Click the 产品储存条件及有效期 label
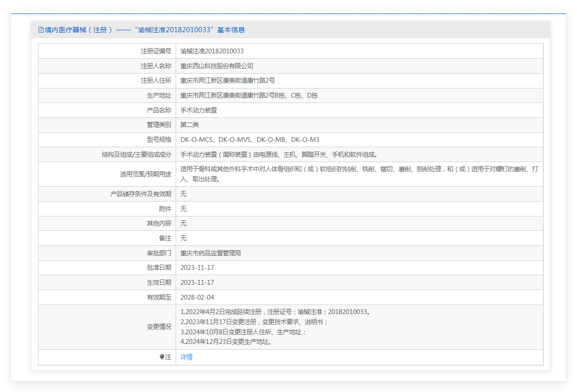Screen dimensions: 577x392 click(x=141, y=194)
